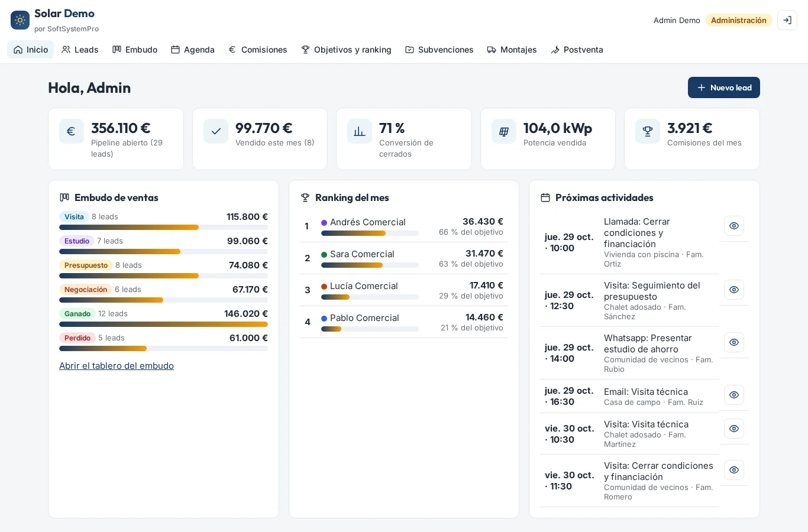This screenshot has height=532, width=808.
Task: Click the 99.770 € sold value
Action: coord(264,128)
